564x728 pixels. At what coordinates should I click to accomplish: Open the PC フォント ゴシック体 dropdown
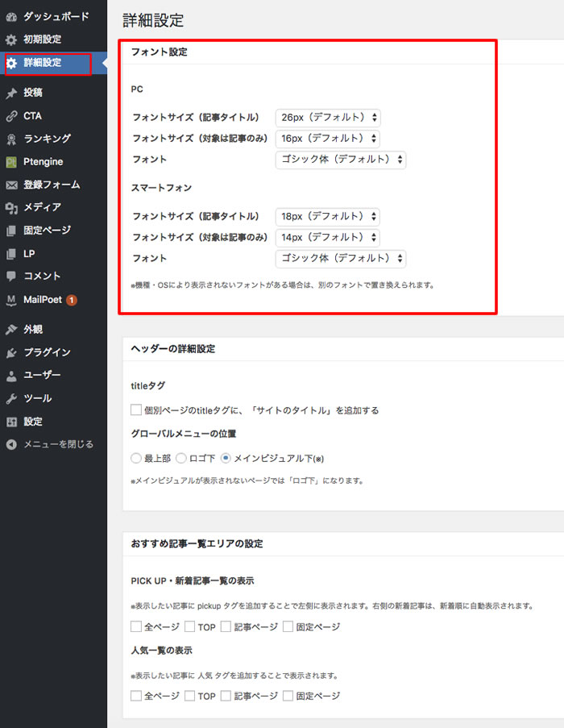click(340, 160)
